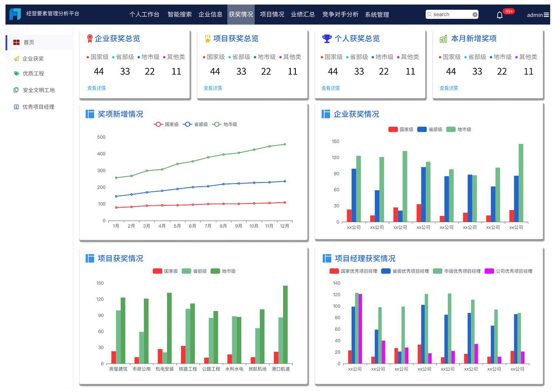Click the trophy icon for 个人获奖总览
This screenshot has width=555, height=392.
point(327,38)
